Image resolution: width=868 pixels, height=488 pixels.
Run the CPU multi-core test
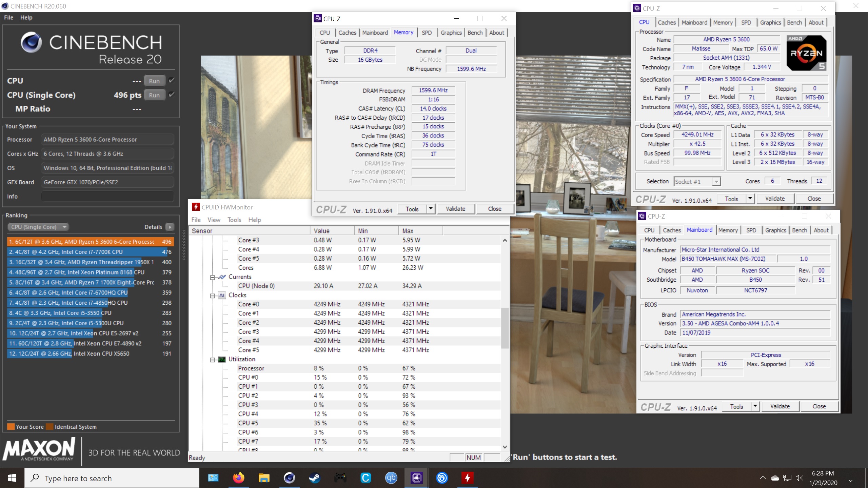coord(154,81)
